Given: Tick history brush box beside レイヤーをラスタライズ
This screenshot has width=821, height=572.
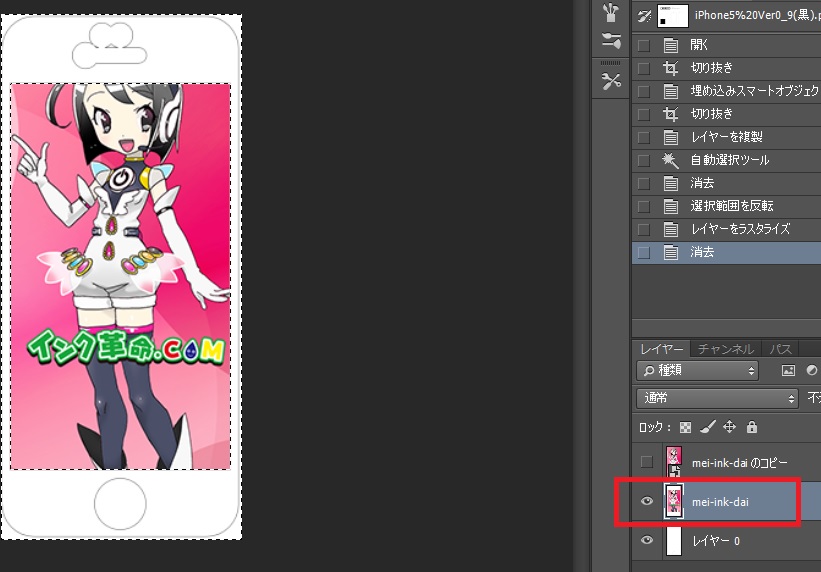Looking at the screenshot, I should (x=644, y=230).
